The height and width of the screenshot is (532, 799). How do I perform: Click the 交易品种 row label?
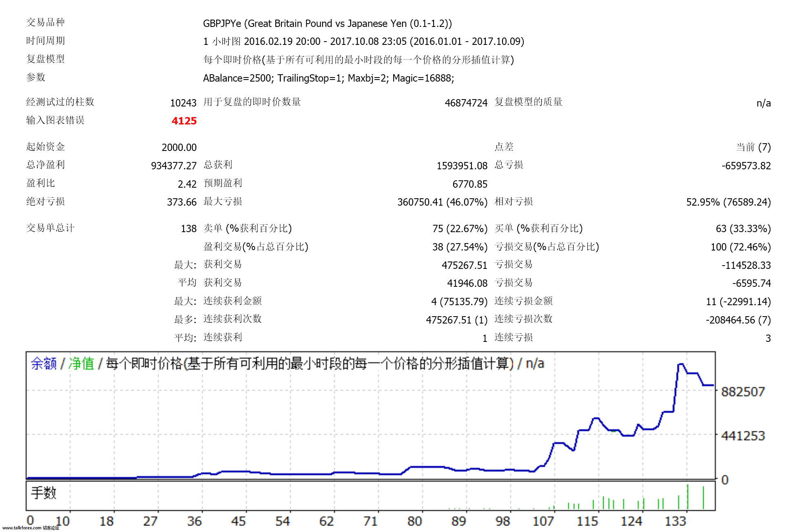pos(45,22)
